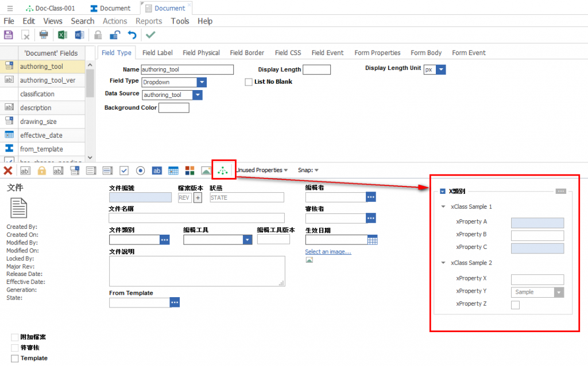Click the ellipsis button beside X類別 header
This screenshot has width=588, height=366.
click(x=561, y=192)
